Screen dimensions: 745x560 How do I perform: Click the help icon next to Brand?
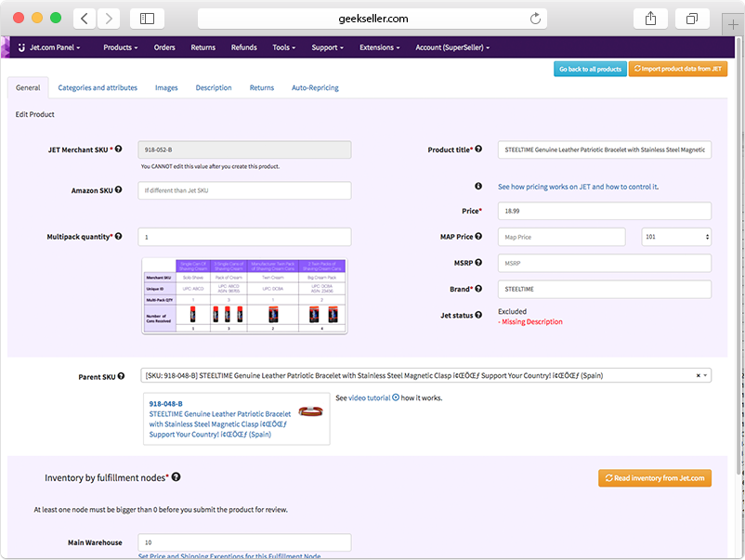click(477, 289)
